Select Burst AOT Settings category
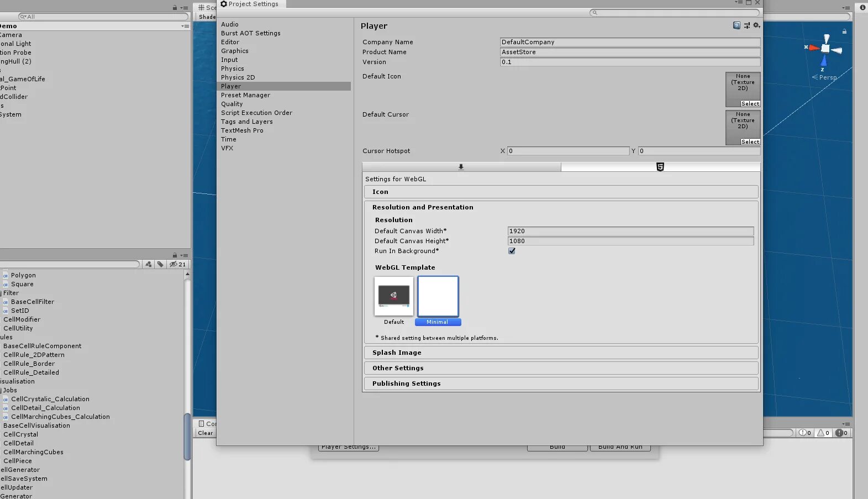The height and width of the screenshot is (499, 868). coord(251,33)
